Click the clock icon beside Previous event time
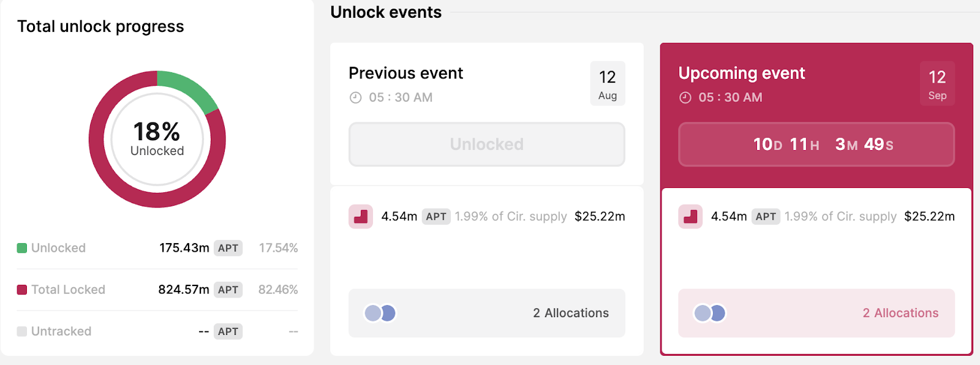The width and height of the screenshot is (980, 365). point(355,97)
